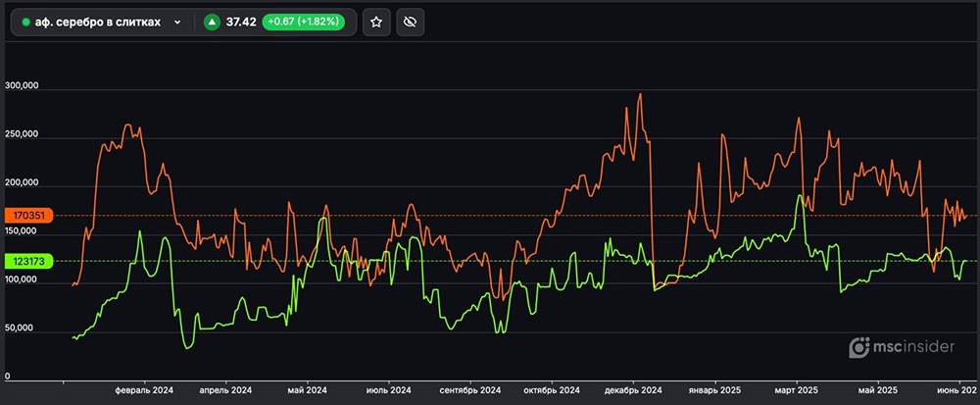Add instrument to favorites with star icon
This screenshot has height=405, width=980.
click(x=375, y=22)
